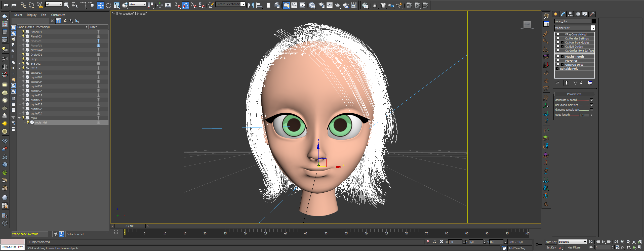The image size is (644, 251).
Task: Click the Select and Rotate tool
Action: pyautogui.click(x=108, y=5)
